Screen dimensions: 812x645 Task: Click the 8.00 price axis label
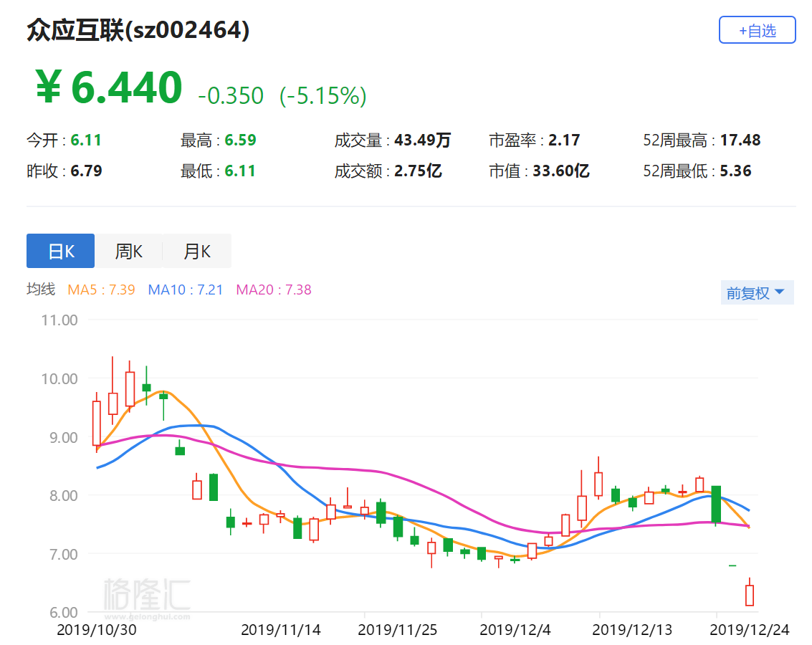point(63,495)
